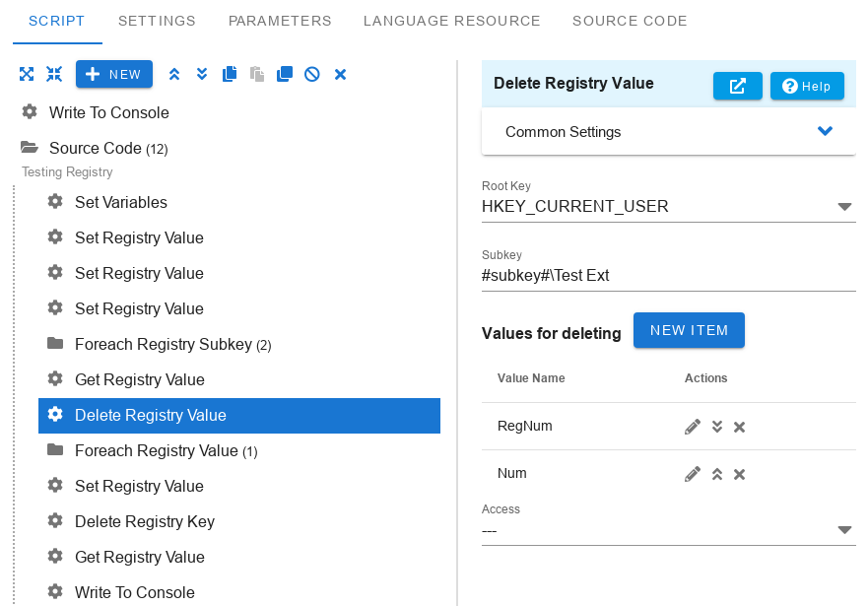The width and height of the screenshot is (868, 606).
Task: Move selected action up with double-chevron icon
Action: [174, 74]
